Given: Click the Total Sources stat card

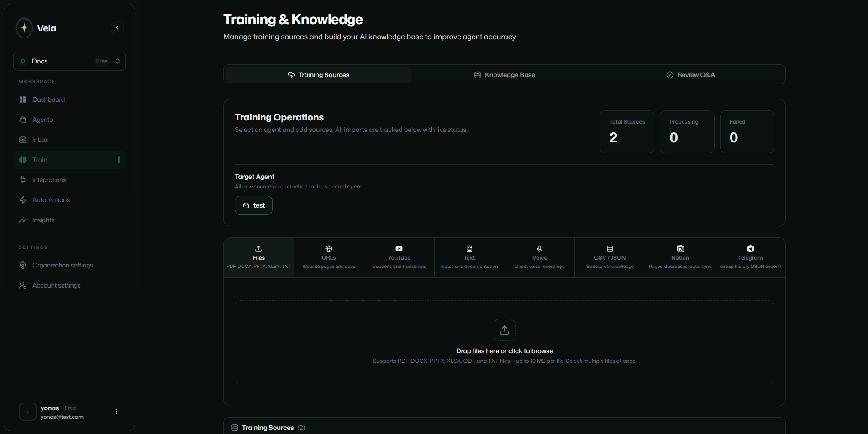Looking at the screenshot, I should [x=627, y=132].
